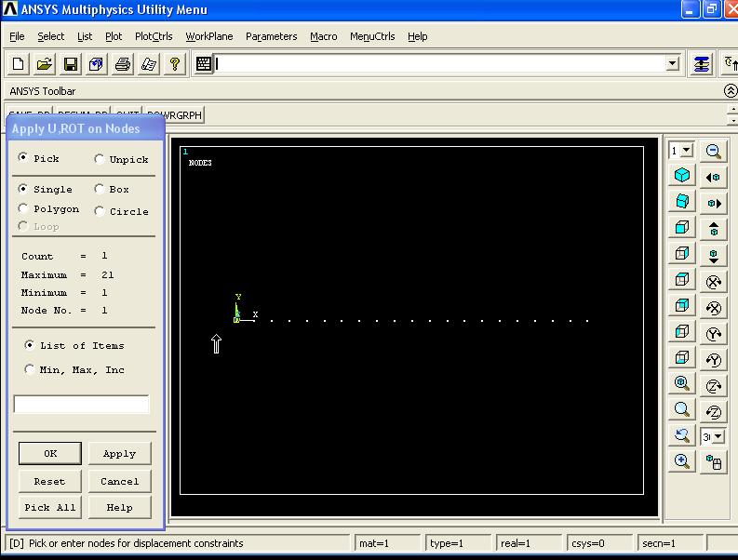Click the printer image capture icon
The image size is (738, 560).
click(x=123, y=63)
